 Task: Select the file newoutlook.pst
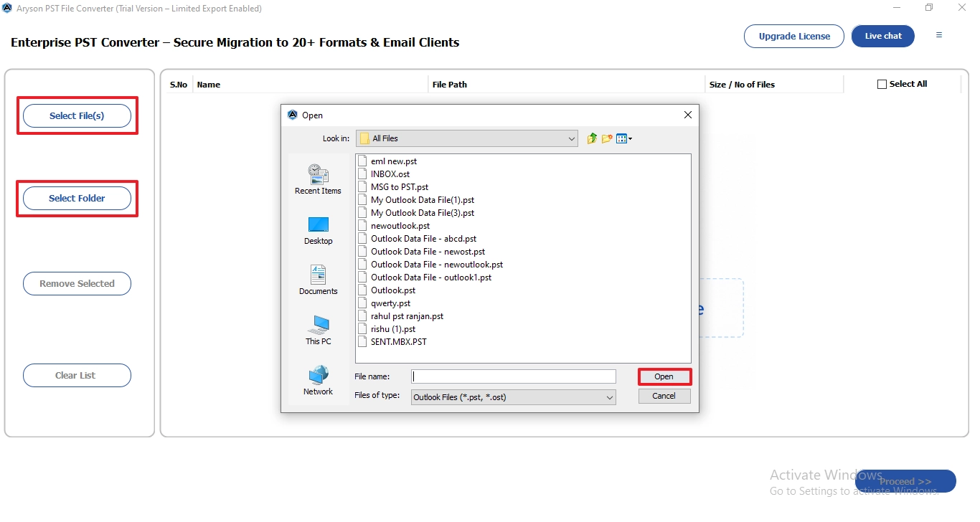pos(400,226)
